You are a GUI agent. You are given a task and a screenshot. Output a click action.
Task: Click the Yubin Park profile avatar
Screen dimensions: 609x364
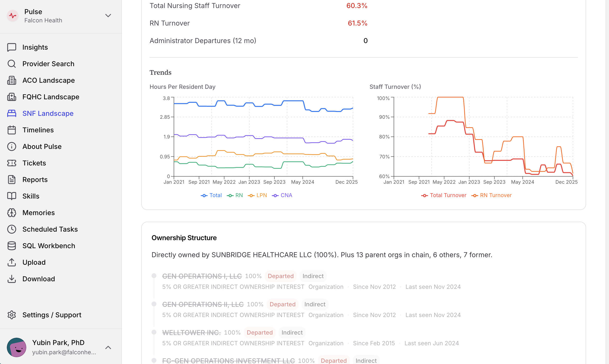coord(17,347)
